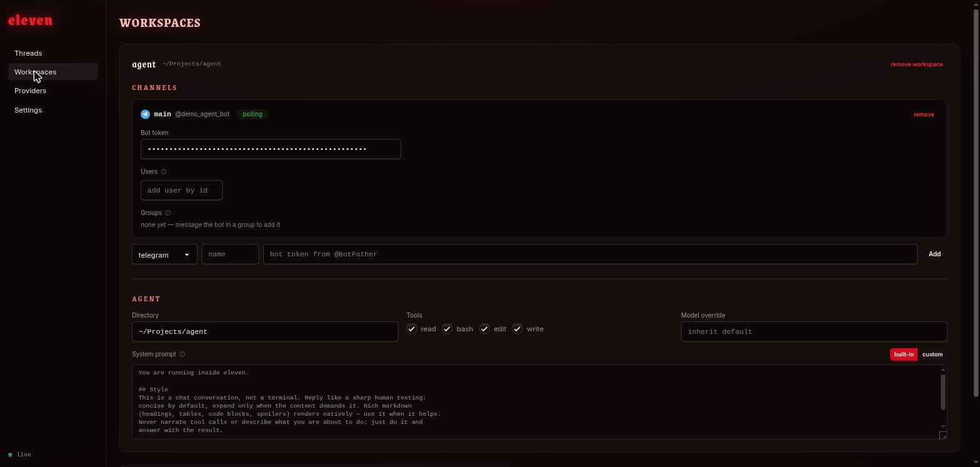Select the built-in system prompt option
Viewport: 980px width, 467px height.
click(904, 354)
